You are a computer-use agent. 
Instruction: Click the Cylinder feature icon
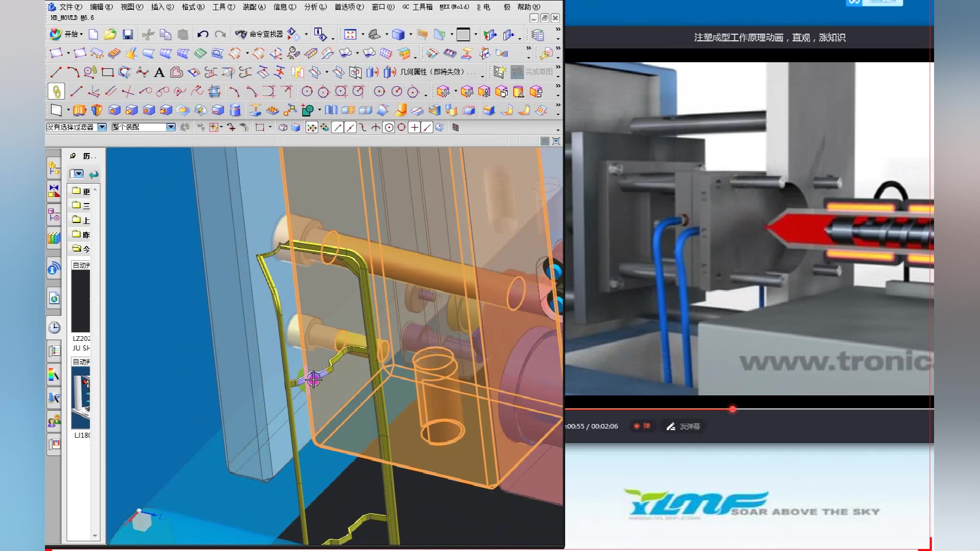[x=235, y=110]
